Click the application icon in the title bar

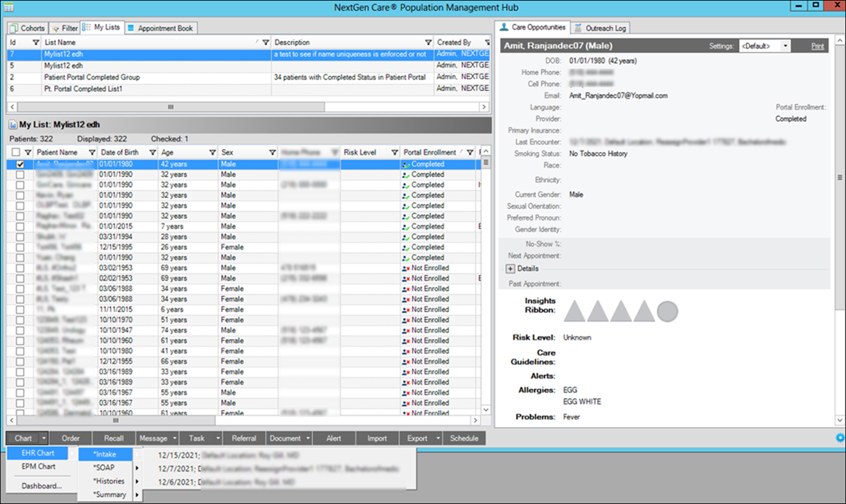click(8, 6)
